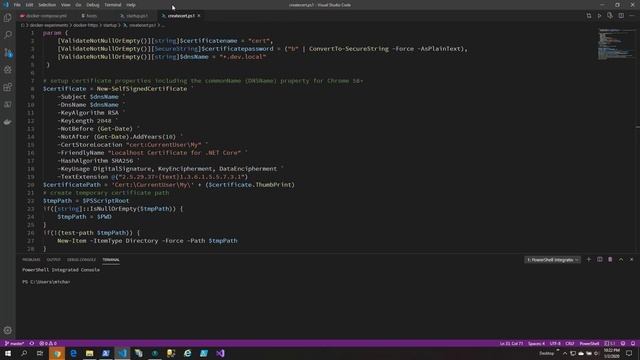640x360 pixels.
Task: Close the terminal panel
Action: coord(631,260)
